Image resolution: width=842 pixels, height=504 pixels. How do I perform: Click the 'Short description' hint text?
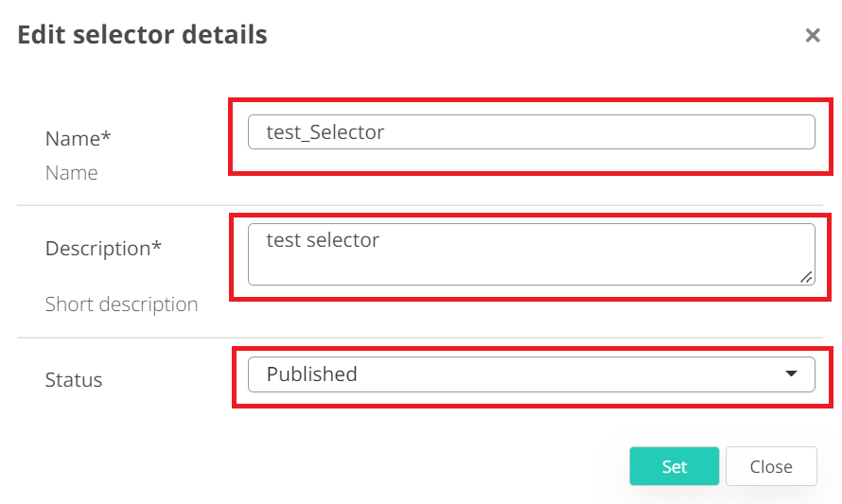tap(121, 304)
